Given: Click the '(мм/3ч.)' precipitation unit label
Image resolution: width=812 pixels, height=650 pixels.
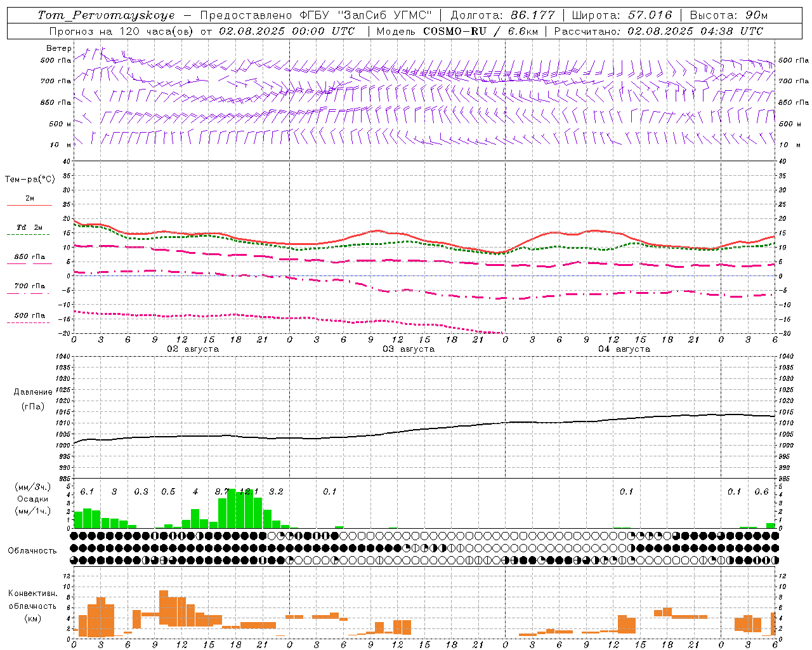Looking at the screenshot, I should point(33,487).
